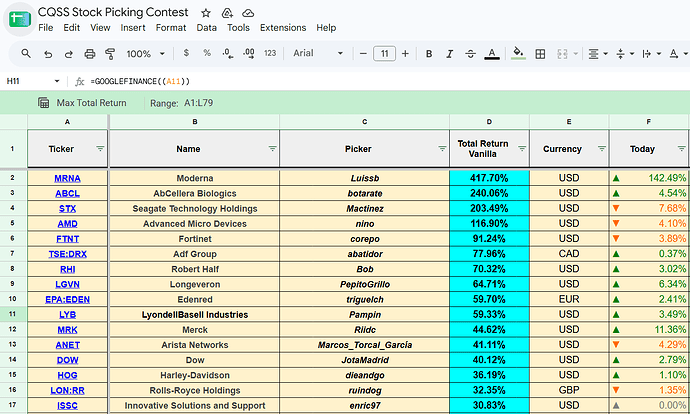
Task: Select the LyondellBasell Industries cell
Action: [195, 315]
